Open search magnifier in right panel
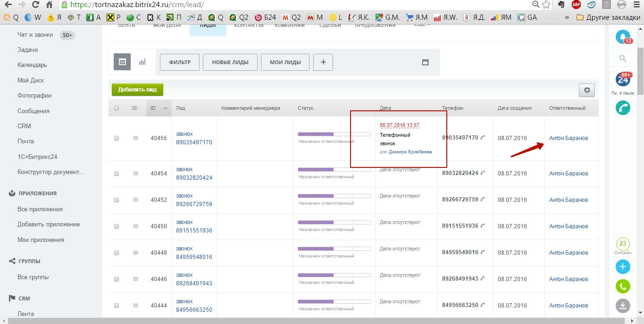The image size is (644, 324). [x=623, y=58]
